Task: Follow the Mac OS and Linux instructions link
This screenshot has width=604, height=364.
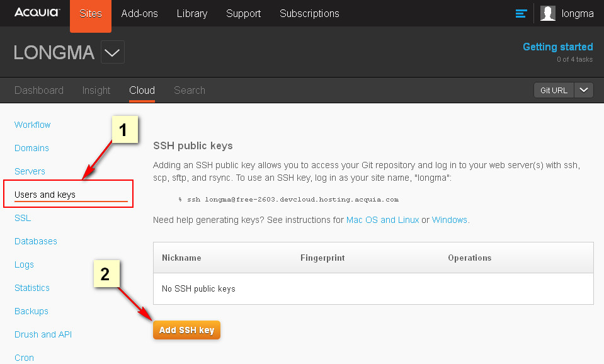Action: [x=382, y=220]
